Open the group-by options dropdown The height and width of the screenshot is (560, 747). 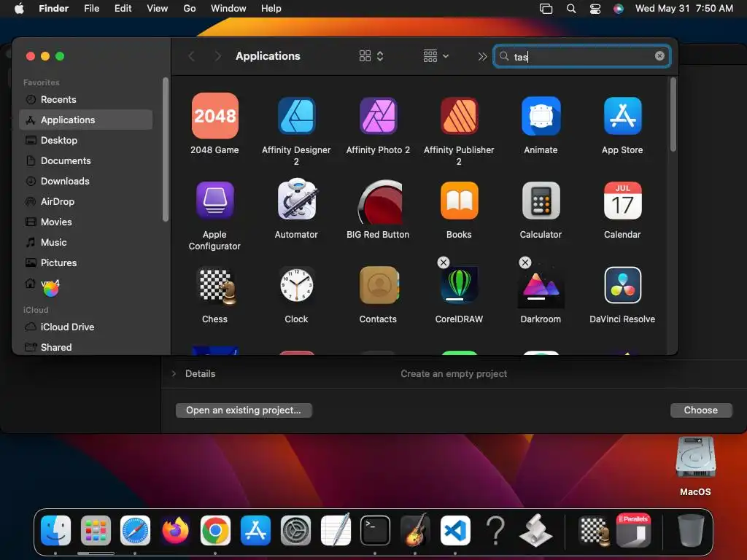click(436, 56)
